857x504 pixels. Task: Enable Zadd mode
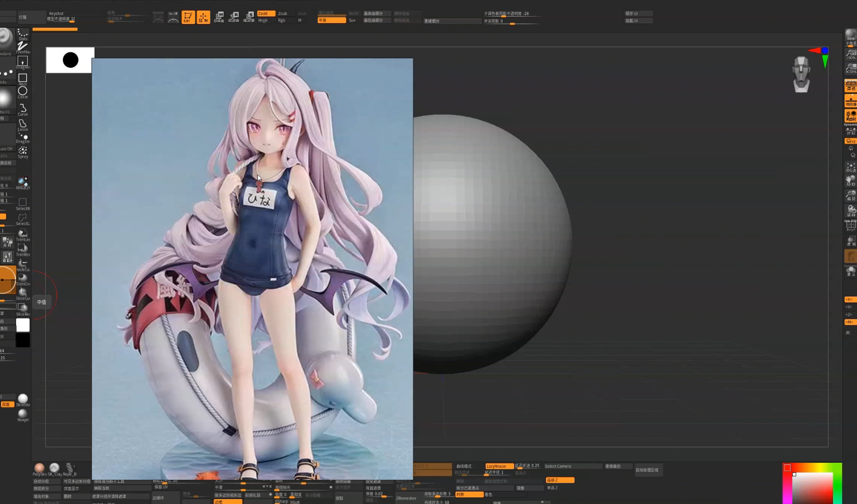[x=266, y=14]
